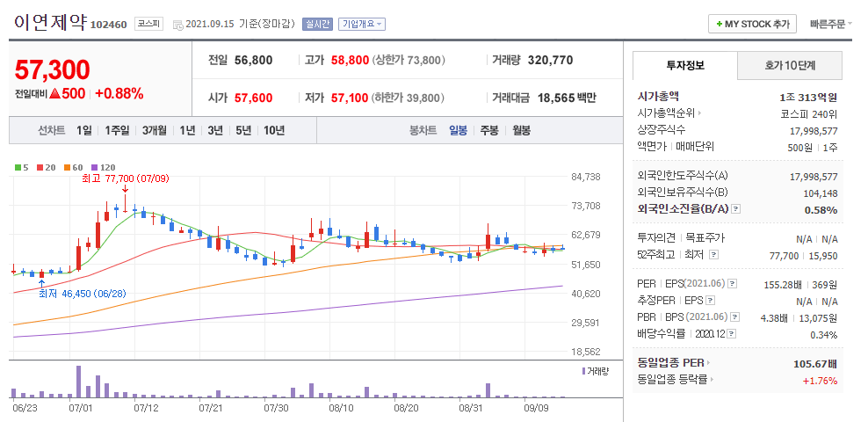Screen dimensions: 868x422
Task: Click the 액면가 label
Action: [654, 147]
